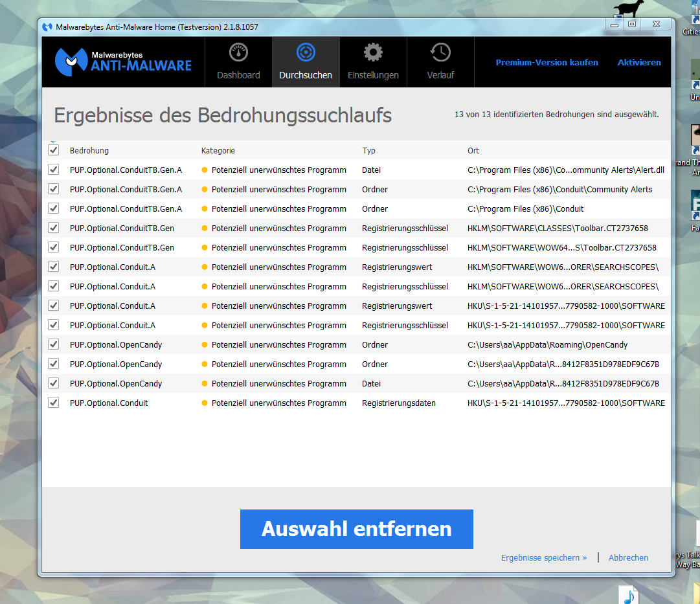The image size is (700, 604).
Task: Click the Premium-Version kaufen link
Action: click(547, 63)
